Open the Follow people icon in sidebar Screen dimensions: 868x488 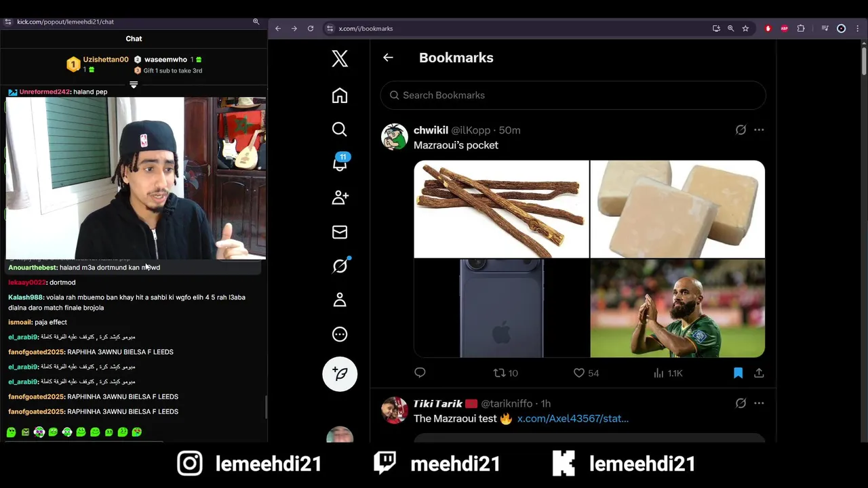340,197
